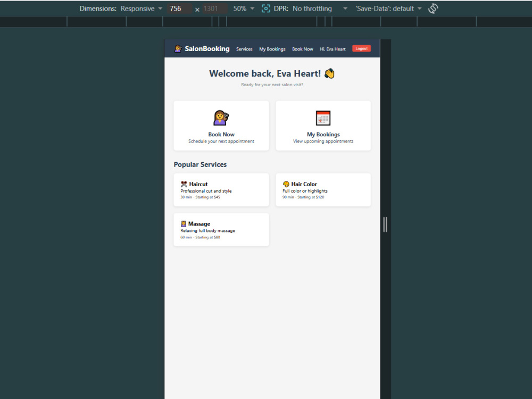Click "Relaxing full body massage" description
Viewport: 532px width, 399px height.
pos(207,231)
